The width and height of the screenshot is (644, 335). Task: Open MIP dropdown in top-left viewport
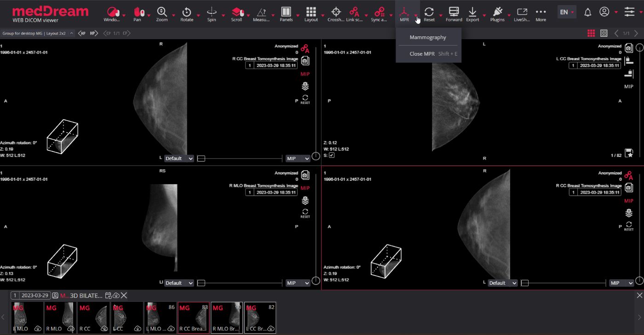tap(298, 158)
